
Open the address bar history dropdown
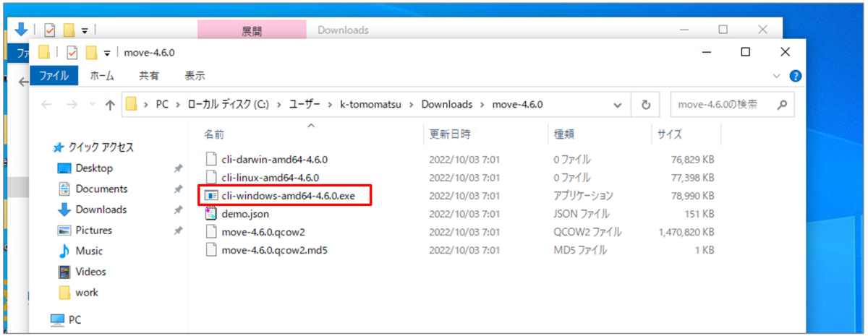(618, 105)
